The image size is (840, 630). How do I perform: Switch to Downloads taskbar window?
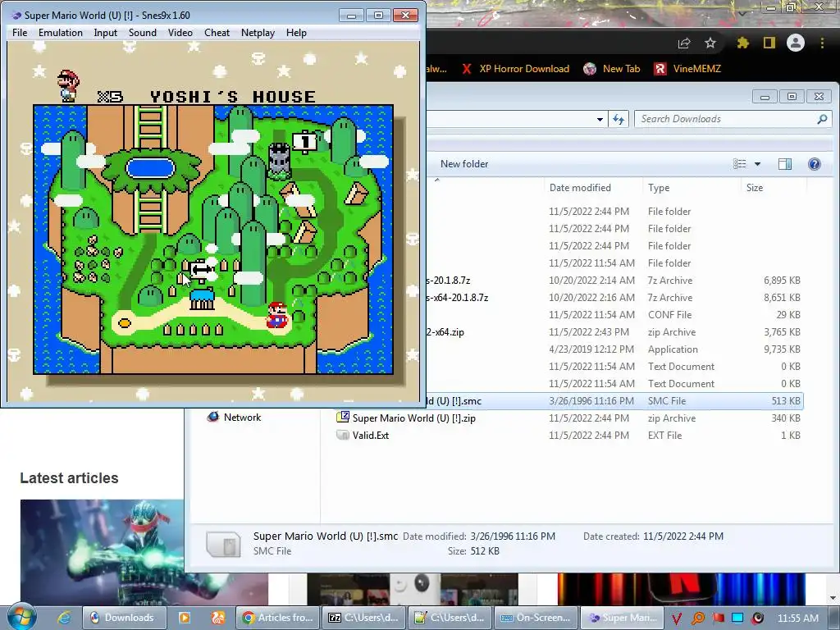[124, 618]
